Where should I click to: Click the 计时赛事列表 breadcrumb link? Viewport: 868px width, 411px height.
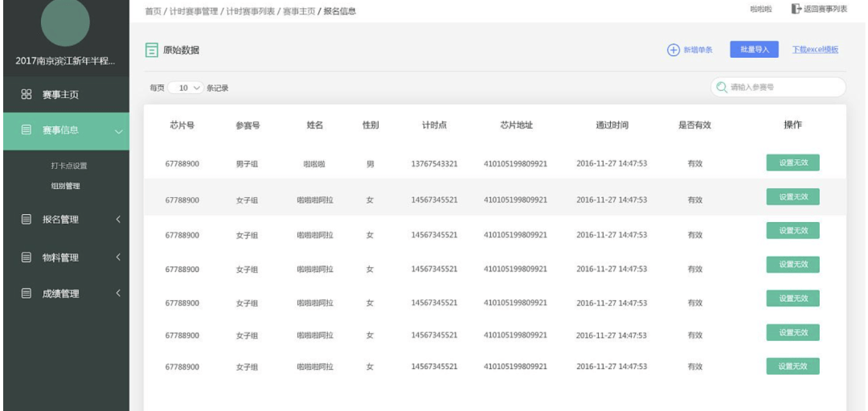pos(249,10)
